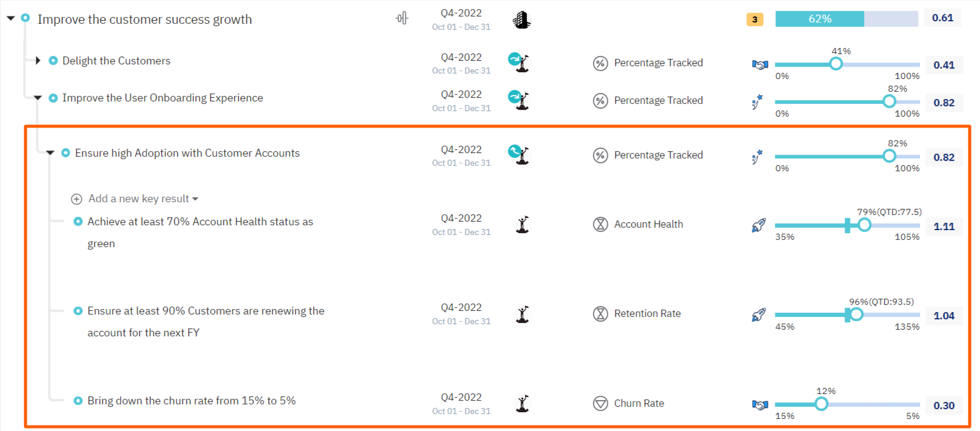Click the rocket icon on Account Health row
Image resolution: width=980 pixels, height=431 pixels.
[759, 226]
